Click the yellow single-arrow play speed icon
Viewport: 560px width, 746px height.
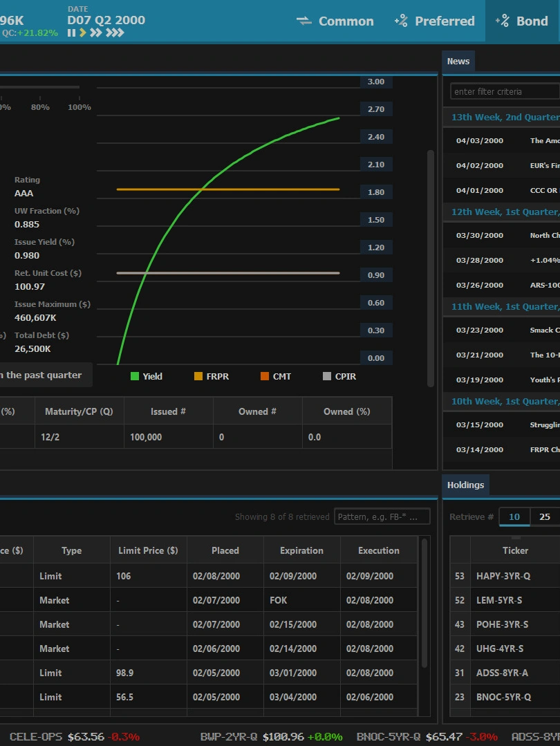coord(82,32)
